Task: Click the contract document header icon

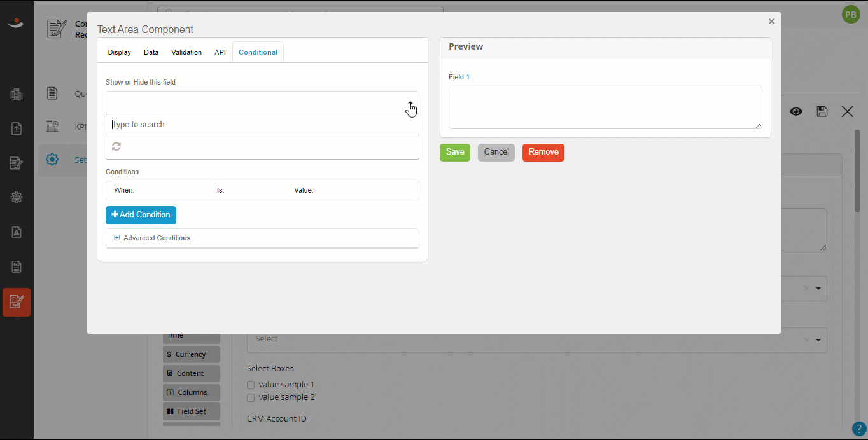Action: (57, 29)
